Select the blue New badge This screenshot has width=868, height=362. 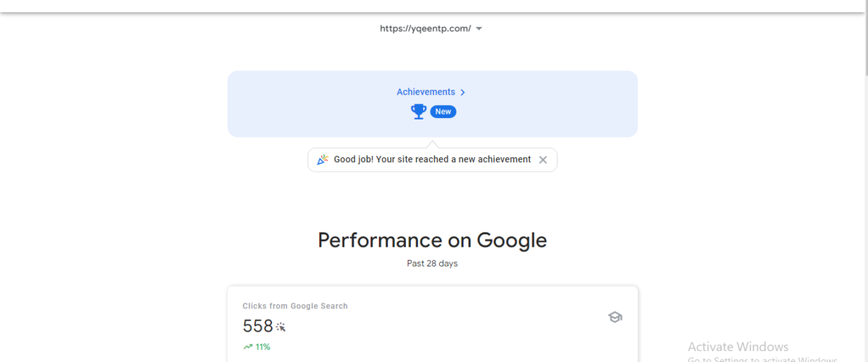(x=443, y=111)
